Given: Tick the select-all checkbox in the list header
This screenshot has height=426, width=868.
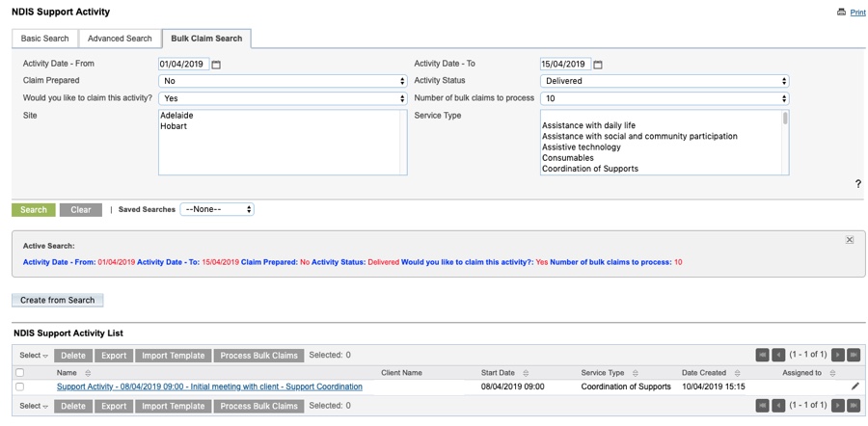Looking at the screenshot, I should coord(20,373).
